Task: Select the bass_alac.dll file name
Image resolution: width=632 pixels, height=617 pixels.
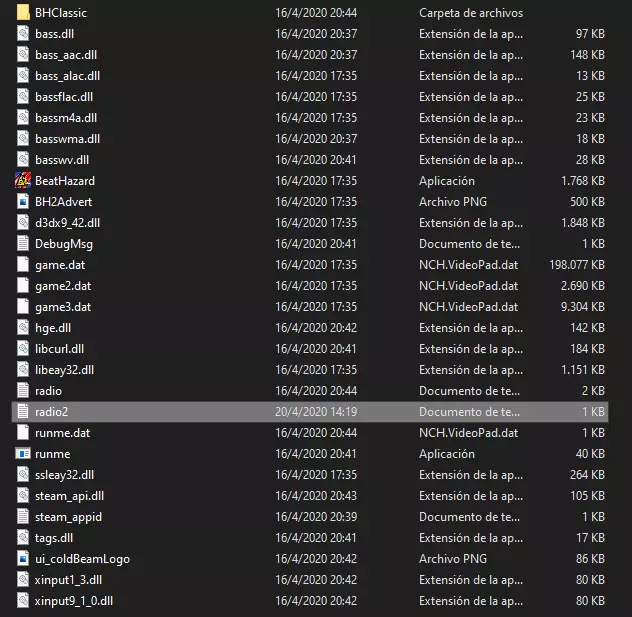Action: click(x=67, y=76)
